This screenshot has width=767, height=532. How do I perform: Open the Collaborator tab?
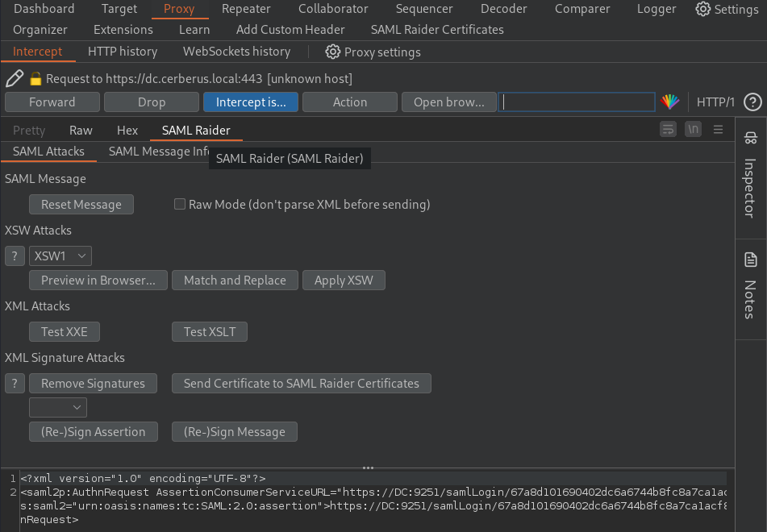pos(333,9)
